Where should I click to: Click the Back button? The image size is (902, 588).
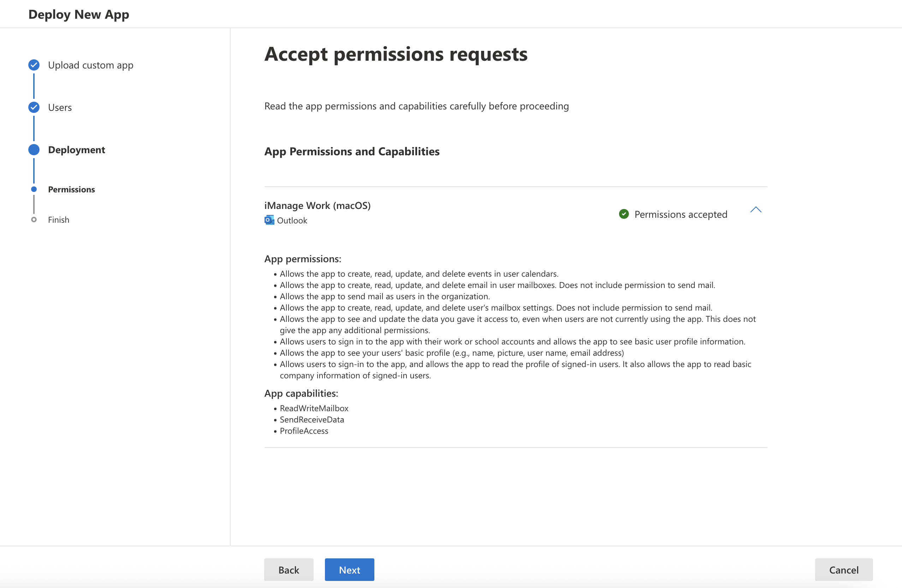click(289, 569)
